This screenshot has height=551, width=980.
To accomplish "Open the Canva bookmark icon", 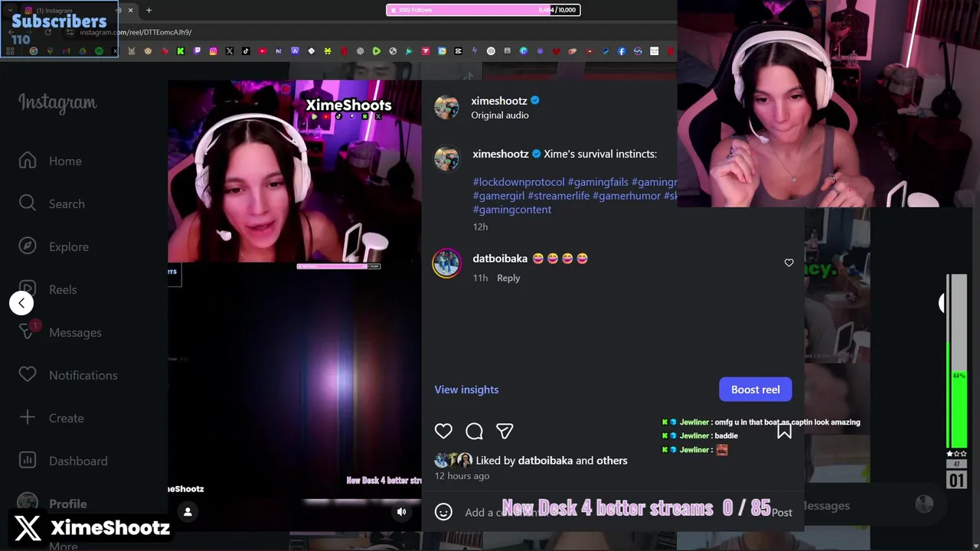I will click(x=524, y=51).
